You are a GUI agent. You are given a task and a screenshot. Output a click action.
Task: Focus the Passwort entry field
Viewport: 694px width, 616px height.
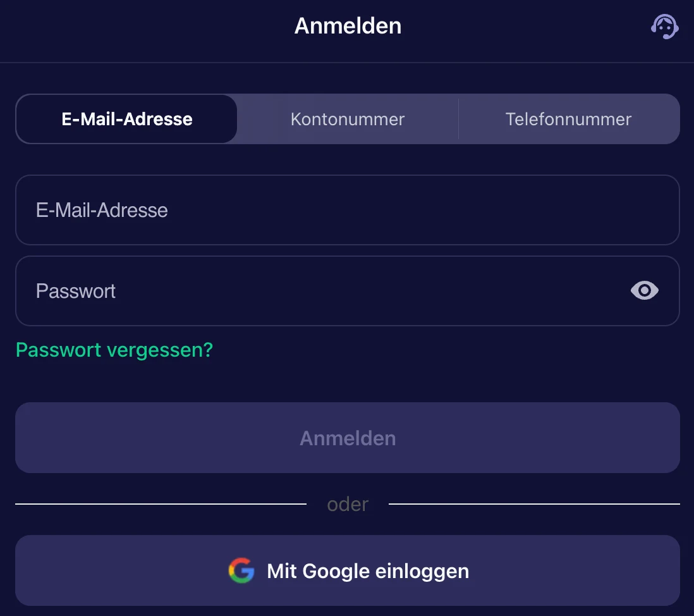(x=253, y=290)
